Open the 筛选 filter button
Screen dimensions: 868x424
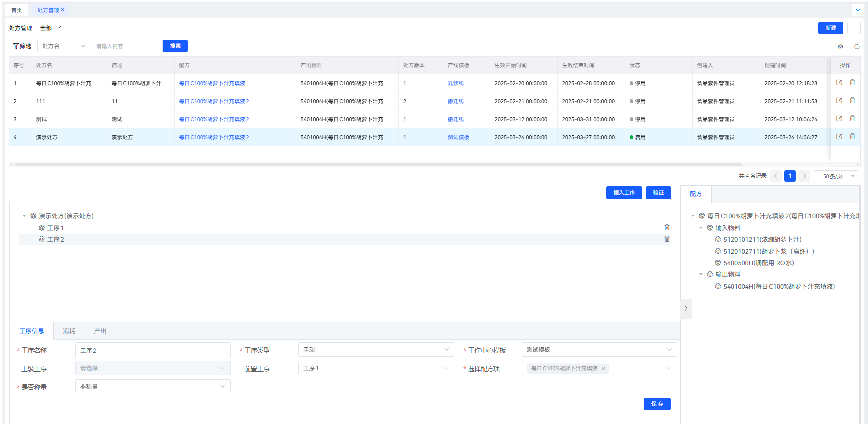point(22,46)
